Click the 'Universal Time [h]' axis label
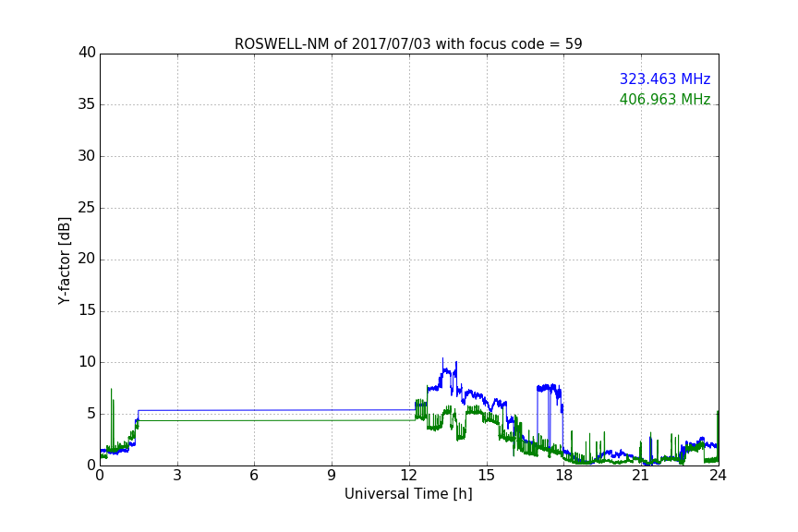The image size is (798, 532). (x=408, y=494)
